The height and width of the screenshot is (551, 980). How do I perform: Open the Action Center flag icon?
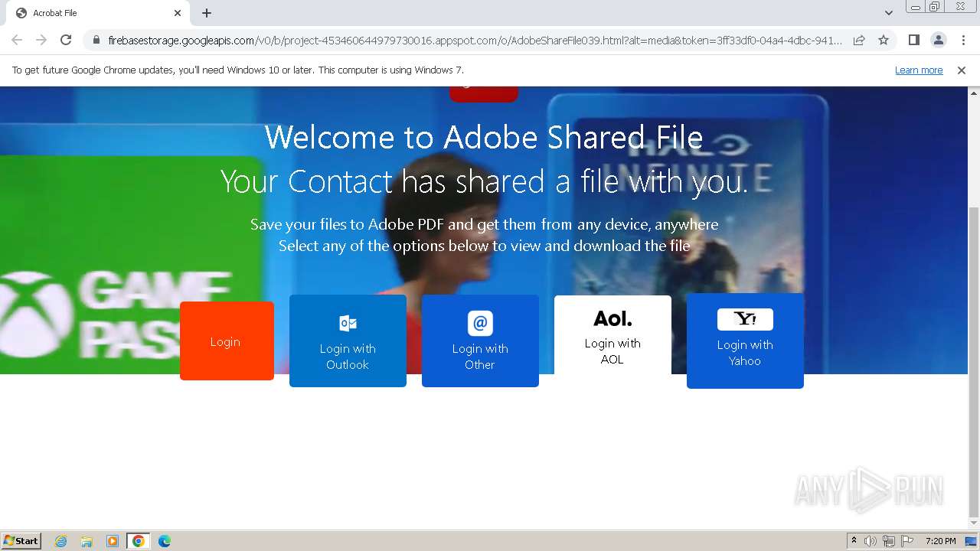click(x=907, y=541)
